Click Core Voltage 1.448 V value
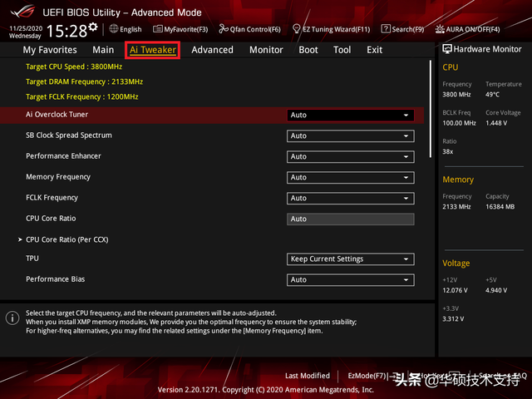The width and height of the screenshot is (532, 399). [496, 123]
